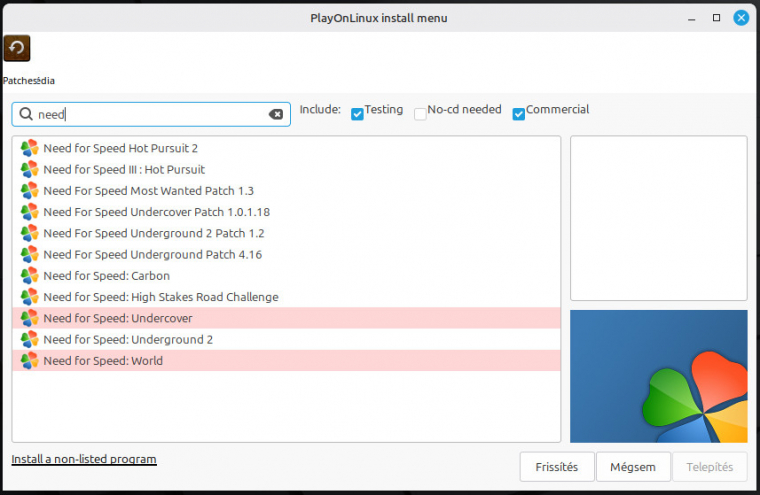Select Need for Speed: Undercover in the list
The height and width of the screenshot is (495, 760).
(x=118, y=318)
